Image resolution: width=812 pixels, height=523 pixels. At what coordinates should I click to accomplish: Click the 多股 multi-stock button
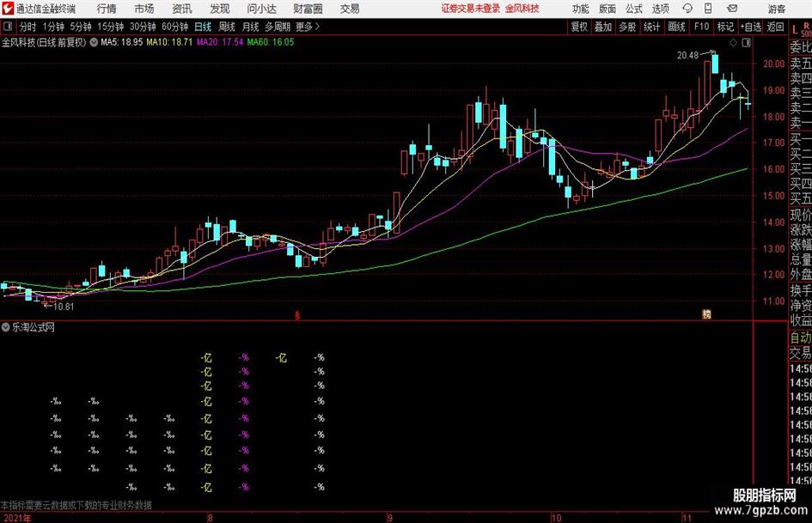pyautogui.click(x=627, y=27)
